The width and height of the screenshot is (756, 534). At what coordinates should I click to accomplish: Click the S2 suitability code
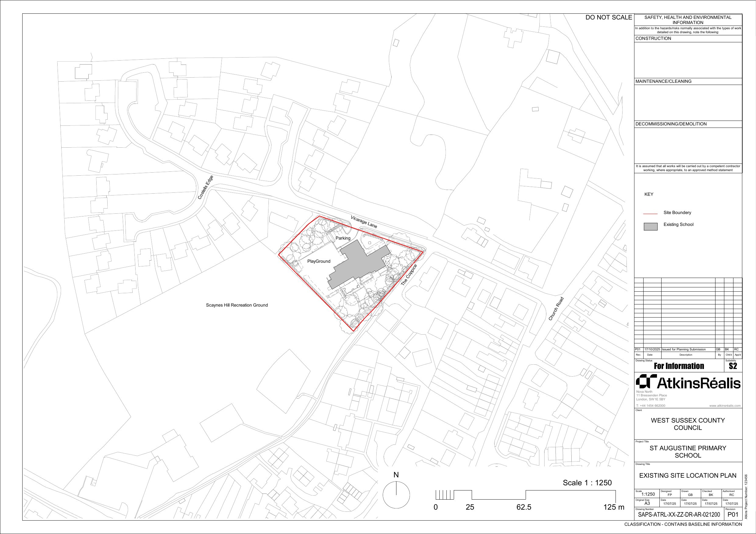pos(733,366)
